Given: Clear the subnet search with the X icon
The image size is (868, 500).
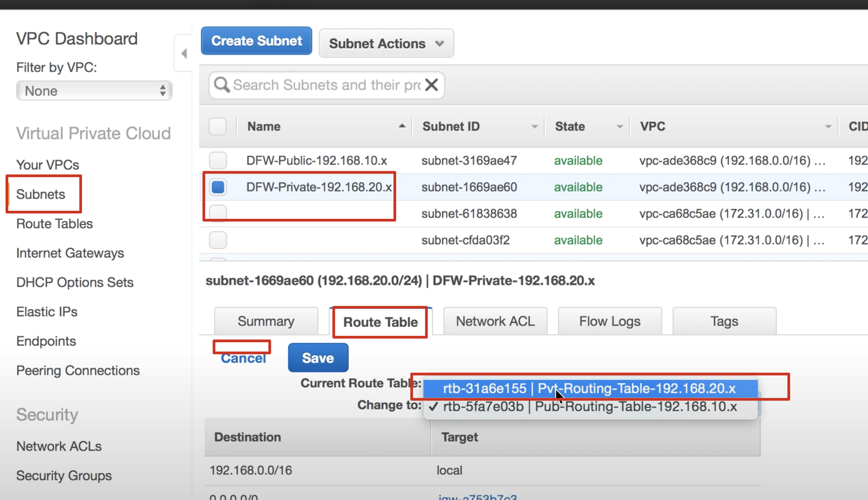Looking at the screenshot, I should [432, 85].
